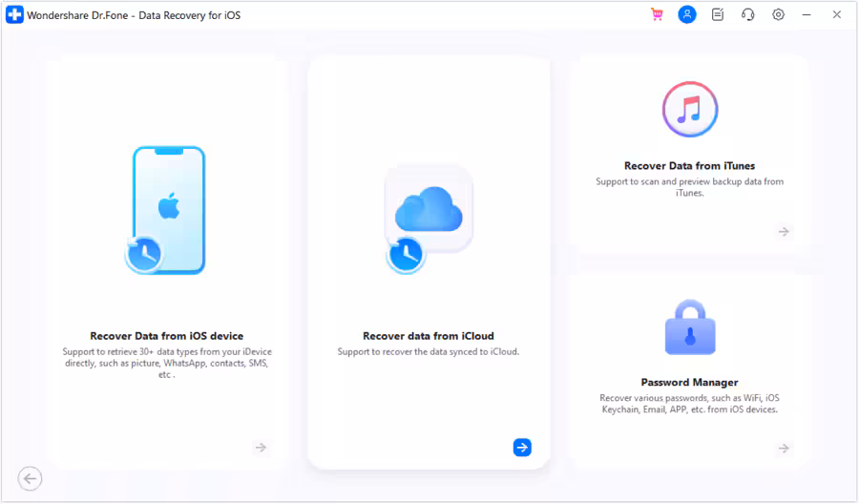Image resolution: width=859 pixels, height=504 pixels.
Task: Go back using the circled left arrow
Action: click(x=30, y=479)
